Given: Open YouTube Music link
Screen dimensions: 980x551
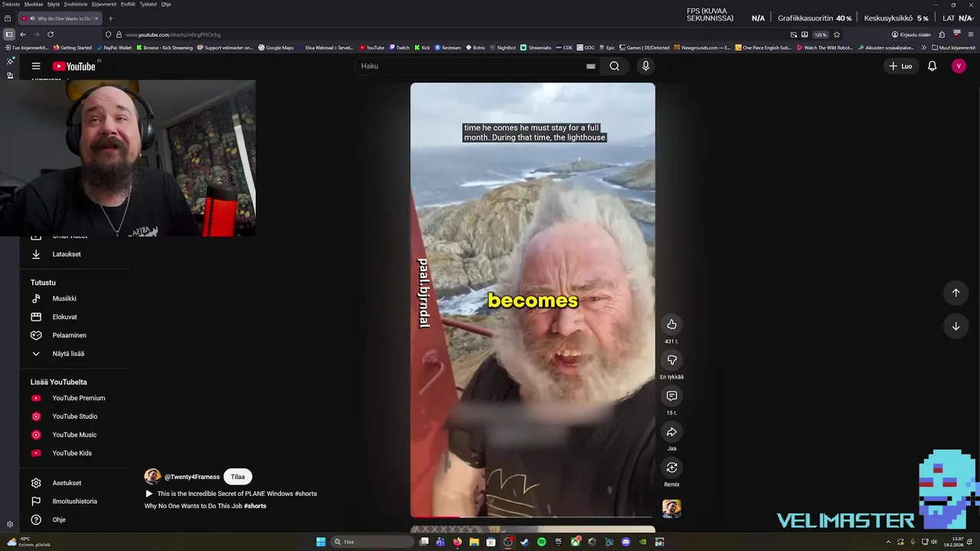Looking at the screenshot, I should coord(74,435).
